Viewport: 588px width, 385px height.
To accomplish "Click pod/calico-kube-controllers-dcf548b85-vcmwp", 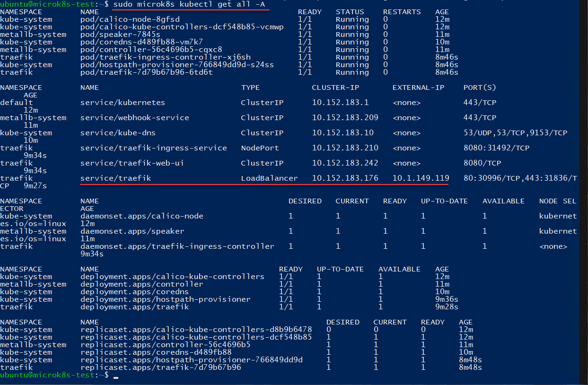I will [182, 27].
